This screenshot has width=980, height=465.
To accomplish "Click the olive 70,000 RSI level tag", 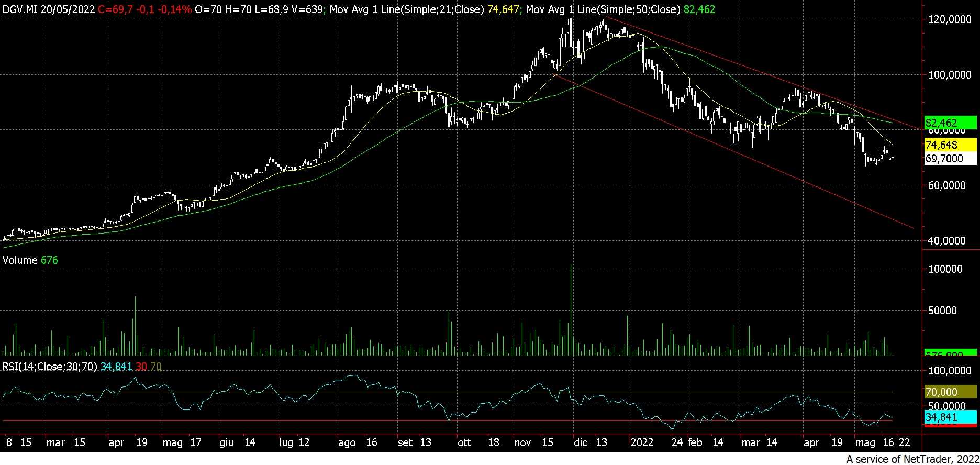I will point(951,392).
